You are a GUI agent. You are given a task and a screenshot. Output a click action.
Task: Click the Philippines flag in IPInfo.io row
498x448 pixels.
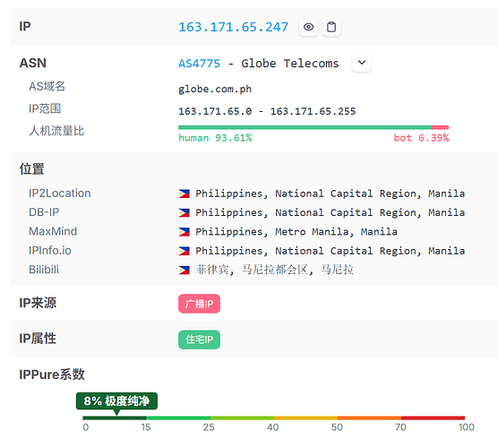185,251
